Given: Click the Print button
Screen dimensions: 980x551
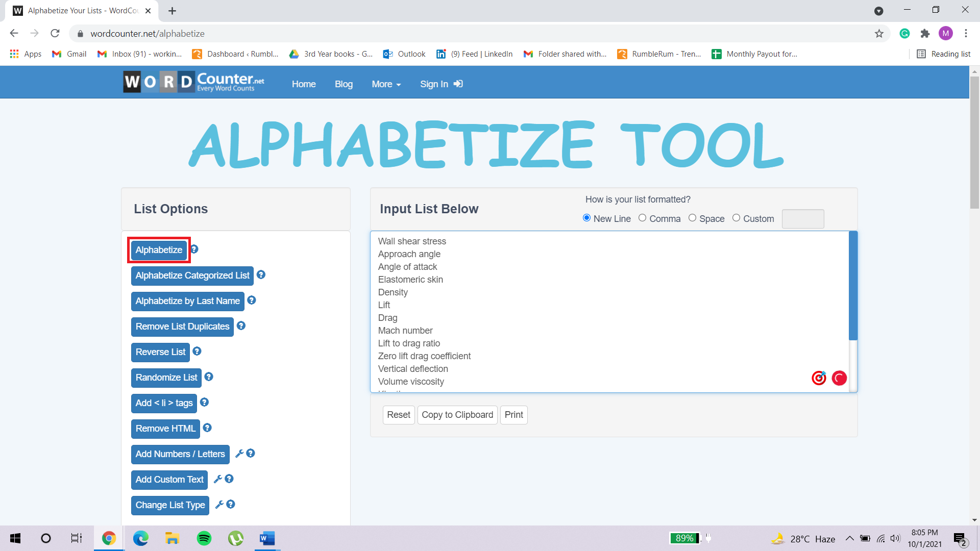Looking at the screenshot, I should tap(514, 415).
